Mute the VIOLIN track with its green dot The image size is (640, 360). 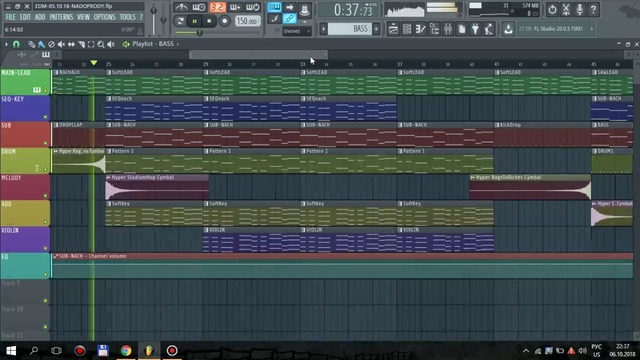click(46, 248)
